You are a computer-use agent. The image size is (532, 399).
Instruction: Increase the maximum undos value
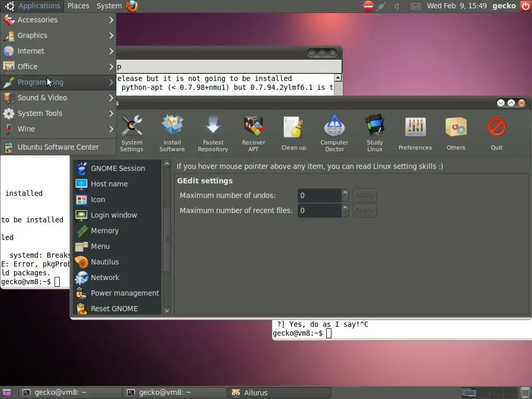[345, 192]
